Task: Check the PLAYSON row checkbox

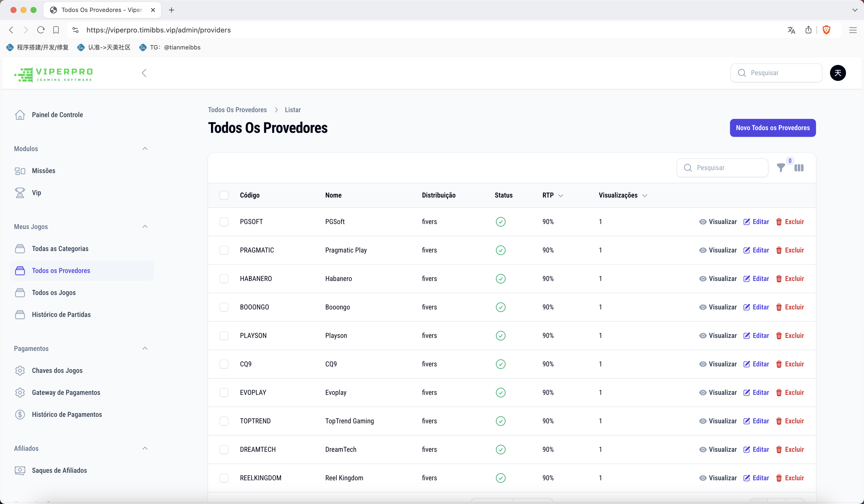Action: click(224, 335)
